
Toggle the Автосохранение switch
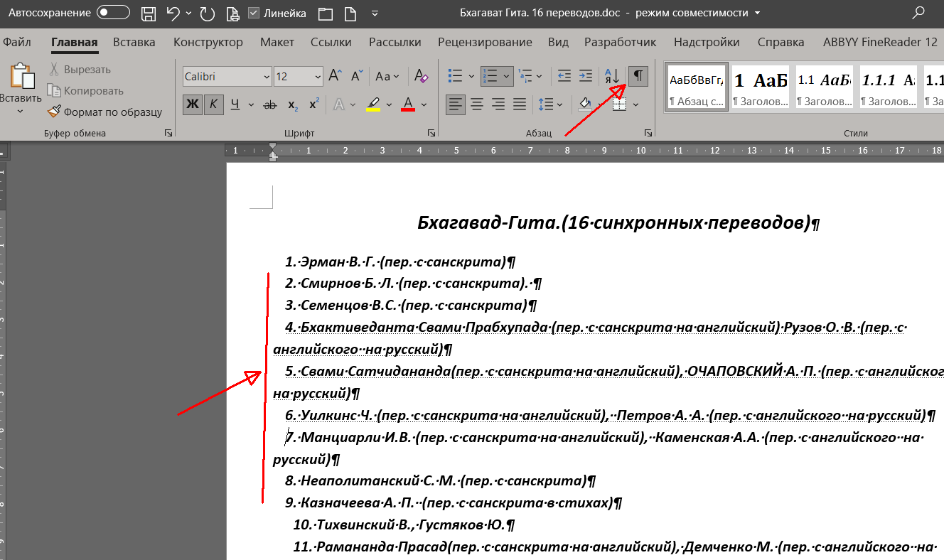point(113,13)
